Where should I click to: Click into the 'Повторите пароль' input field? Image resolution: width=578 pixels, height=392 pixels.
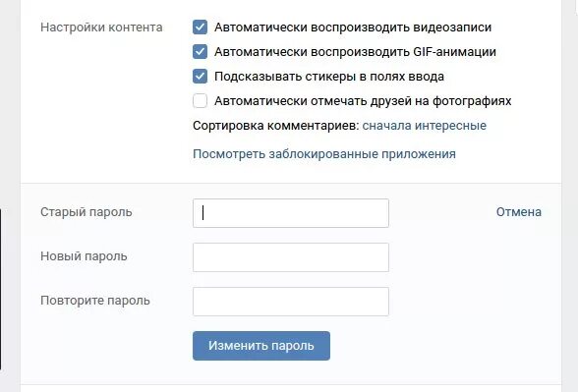tap(291, 302)
